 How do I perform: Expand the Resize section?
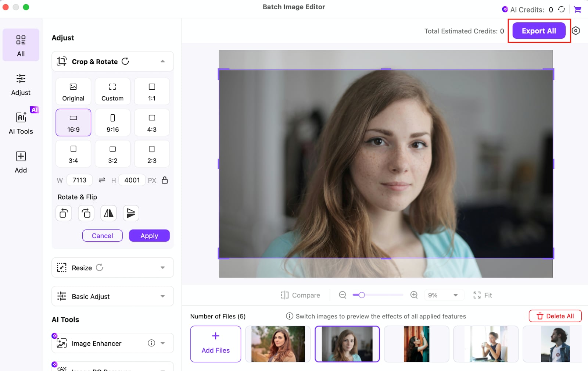162,268
